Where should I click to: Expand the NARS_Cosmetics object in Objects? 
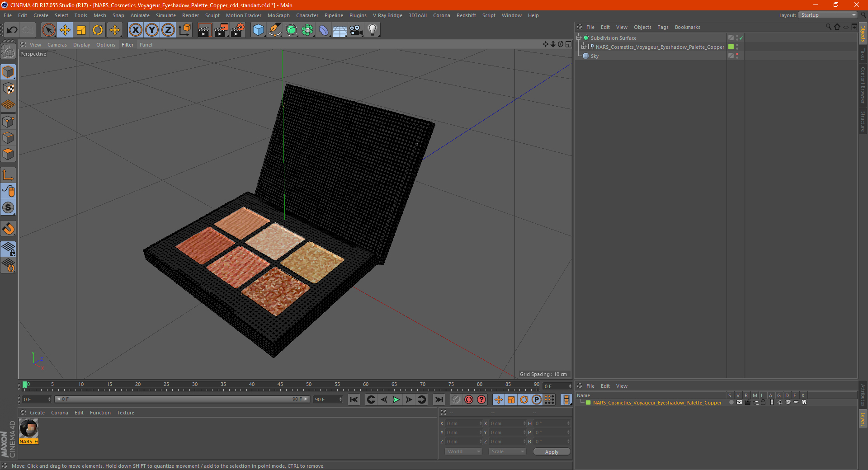point(583,47)
